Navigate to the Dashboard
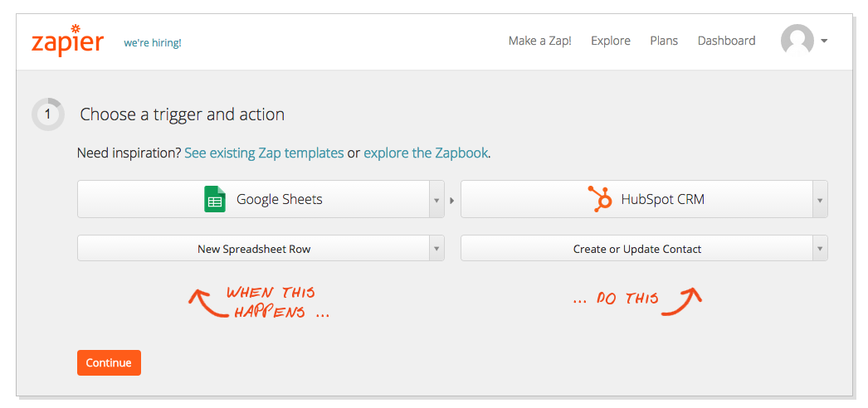Image resolution: width=868 pixels, height=408 pixels. (726, 41)
